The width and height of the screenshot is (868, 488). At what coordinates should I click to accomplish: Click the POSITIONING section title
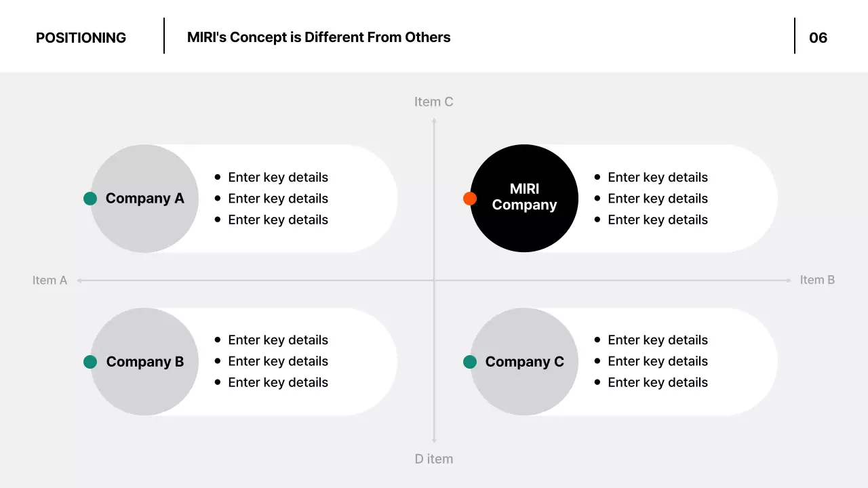coord(81,38)
